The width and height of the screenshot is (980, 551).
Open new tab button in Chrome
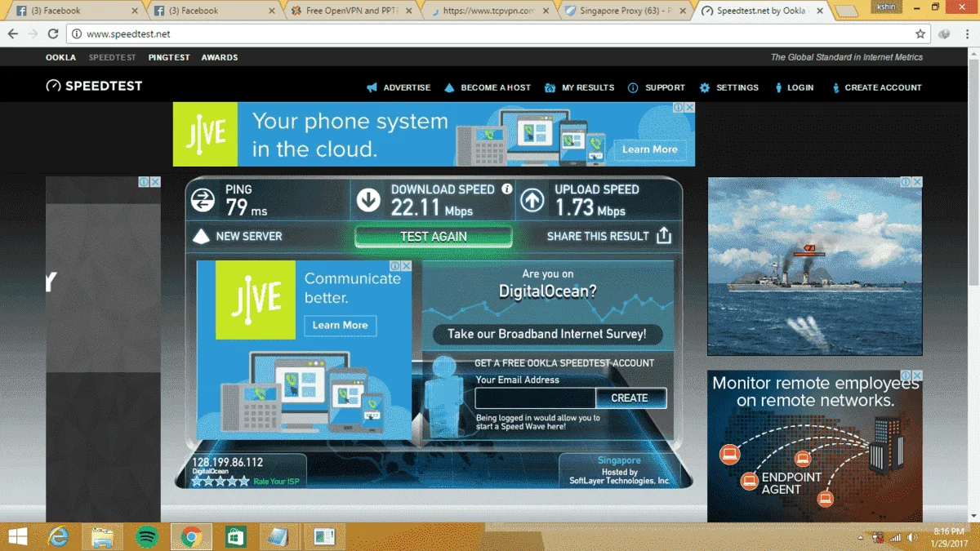846,11
